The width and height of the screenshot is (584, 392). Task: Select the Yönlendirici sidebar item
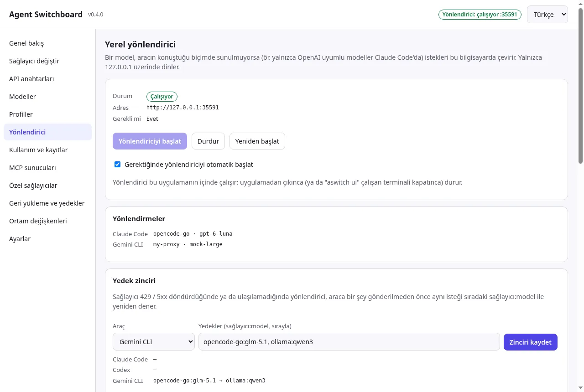pos(47,132)
